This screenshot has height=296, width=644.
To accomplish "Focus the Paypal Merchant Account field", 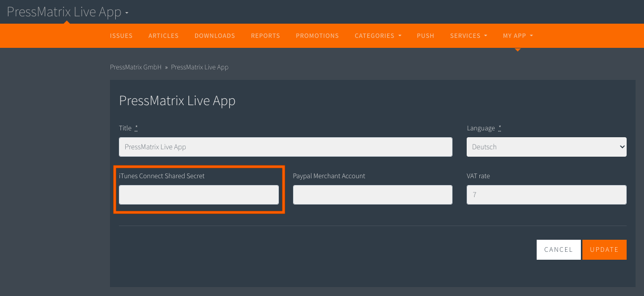I will pos(373,195).
